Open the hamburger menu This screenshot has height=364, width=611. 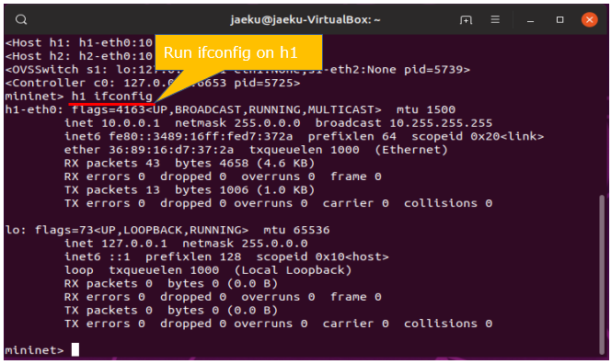point(495,19)
